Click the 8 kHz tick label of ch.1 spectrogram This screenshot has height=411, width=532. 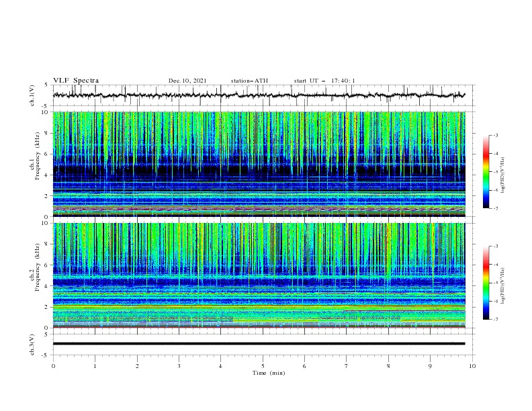pyautogui.click(x=47, y=133)
